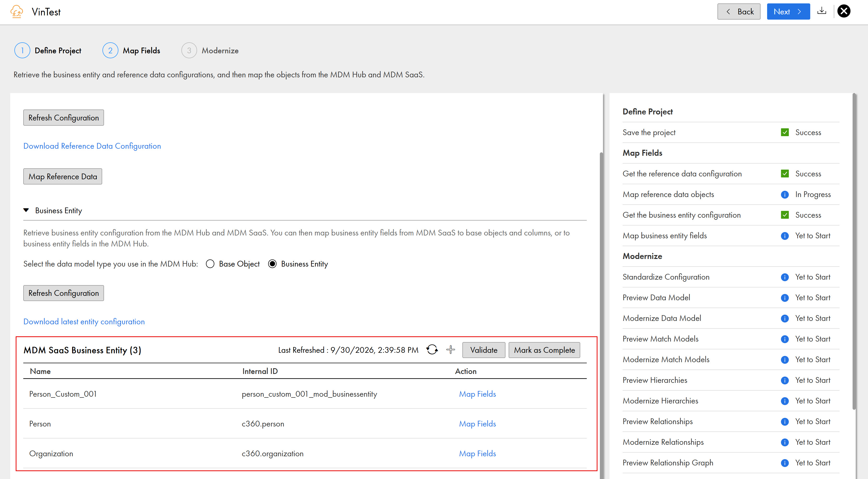Click info icon next to Preview Relationships
This screenshot has height=479, width=868.
pyautogui.click(x=785, y=422)
